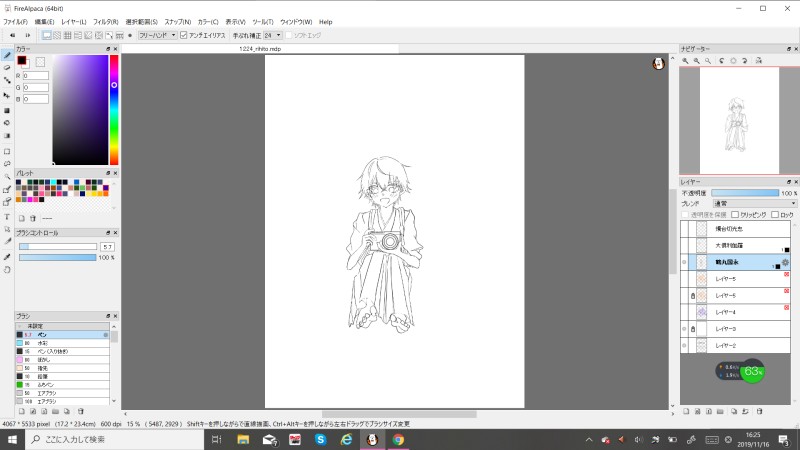Toggle visibility of layer レイヤー2
This screenshot has height=450, width=800.
(x=684, y=346)
